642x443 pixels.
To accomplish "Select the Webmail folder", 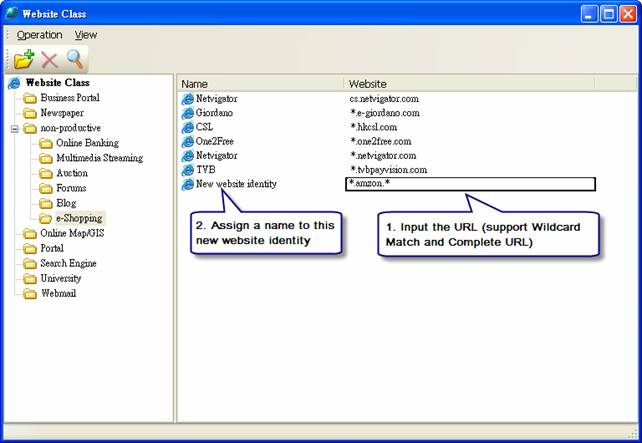I will coord(58,294).
